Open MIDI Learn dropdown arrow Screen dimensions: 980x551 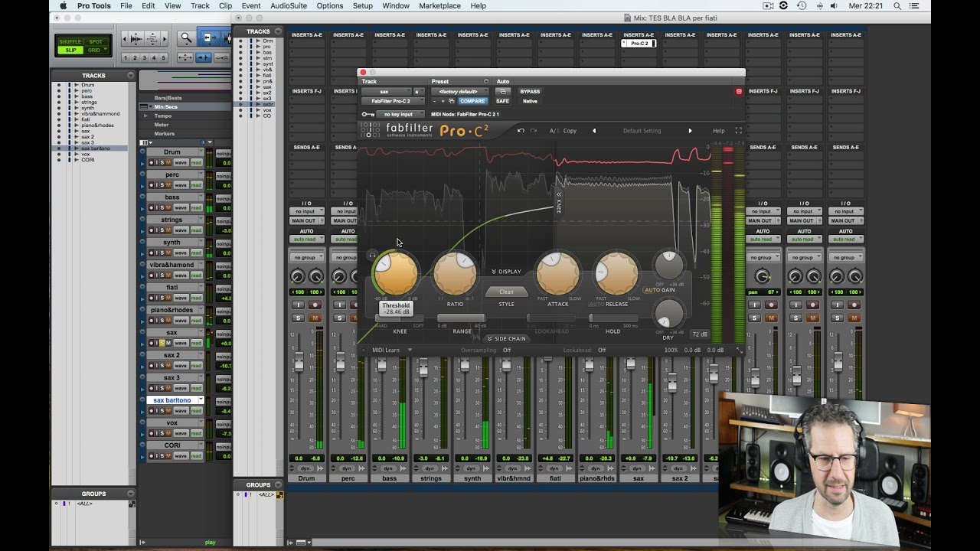pos(410,350)
